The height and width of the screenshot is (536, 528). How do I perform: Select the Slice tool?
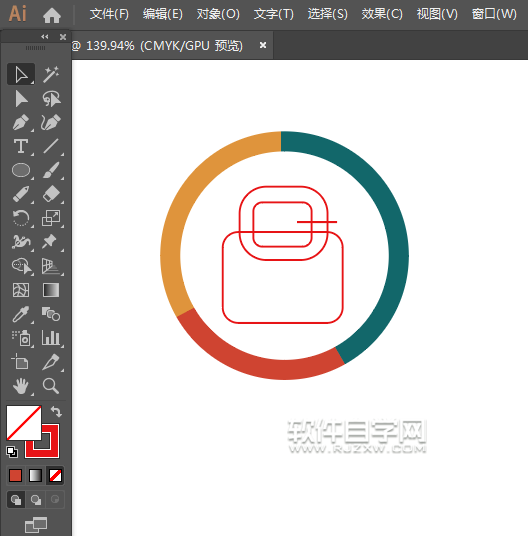[51, 362]
